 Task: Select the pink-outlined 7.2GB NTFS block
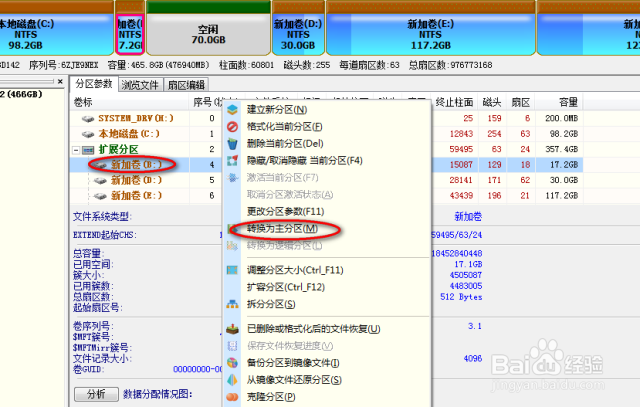click(x=130, y=34)
